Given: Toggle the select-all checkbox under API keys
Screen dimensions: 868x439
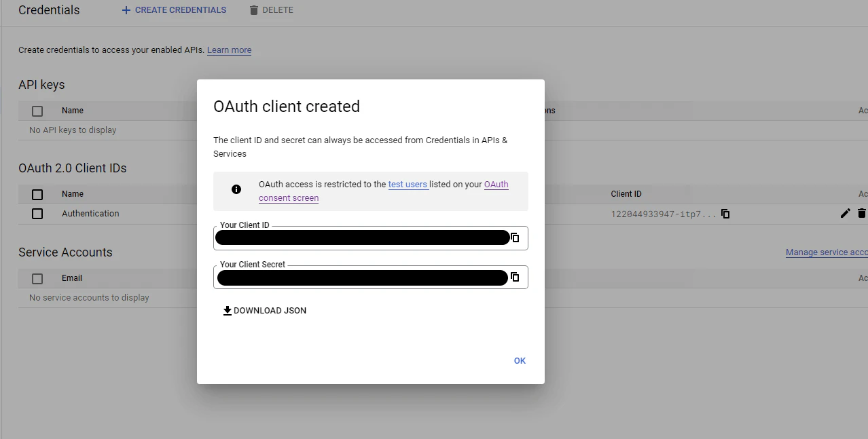Looking at the screenshot, I should [x=37, y=110].
